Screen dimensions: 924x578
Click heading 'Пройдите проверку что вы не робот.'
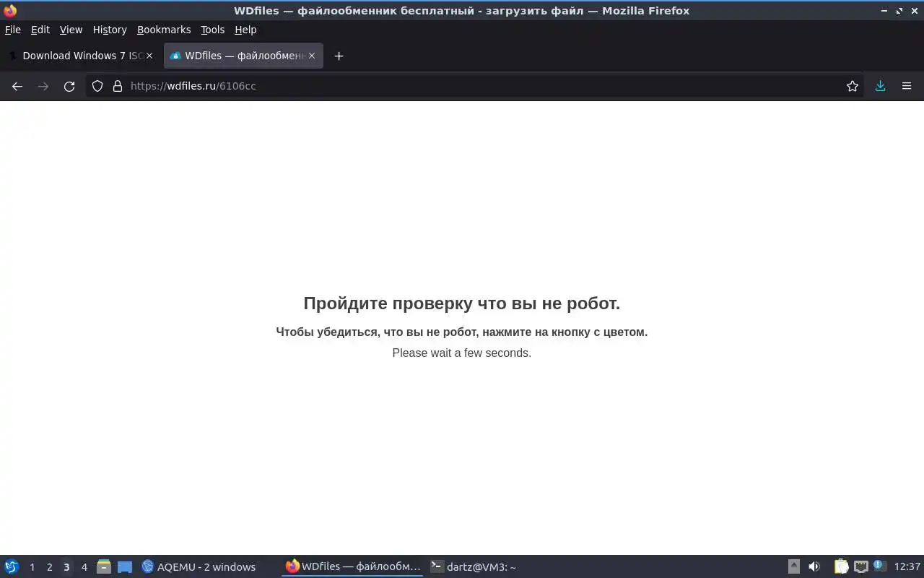[462, 303]
